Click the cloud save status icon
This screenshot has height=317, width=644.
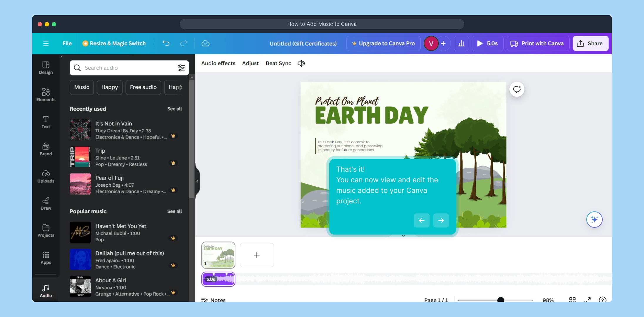coord(205,43)
